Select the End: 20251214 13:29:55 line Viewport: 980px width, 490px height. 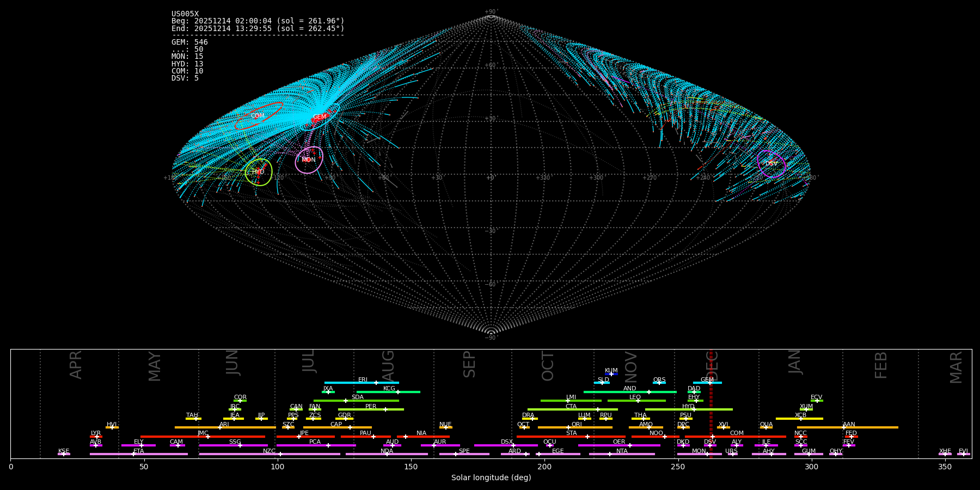pos(258,28)
